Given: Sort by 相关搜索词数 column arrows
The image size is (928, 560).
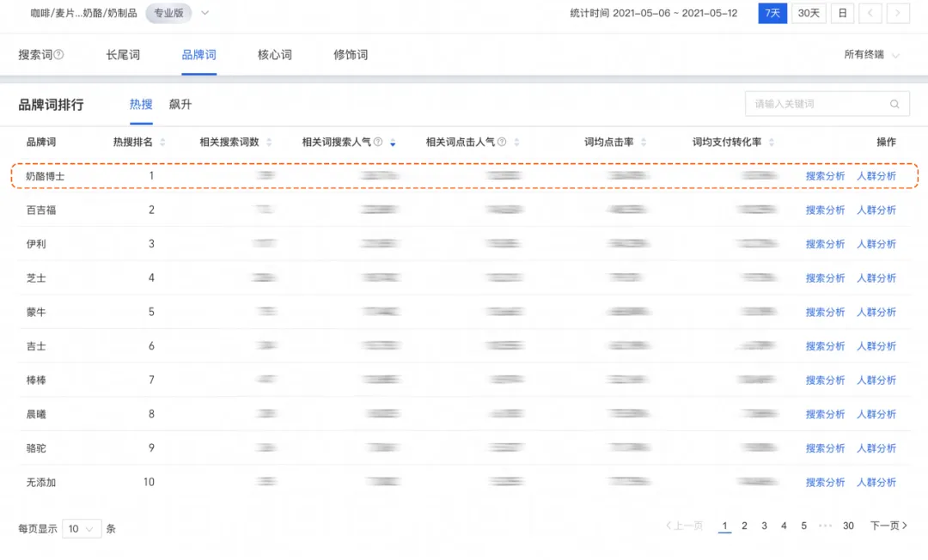Looking at the screenshot, I should 269,142.
